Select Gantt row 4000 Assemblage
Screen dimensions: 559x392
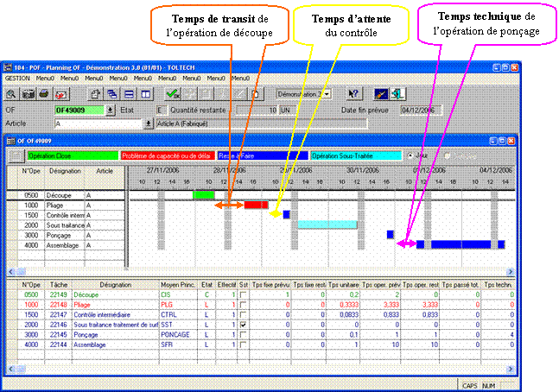[67, 245]
